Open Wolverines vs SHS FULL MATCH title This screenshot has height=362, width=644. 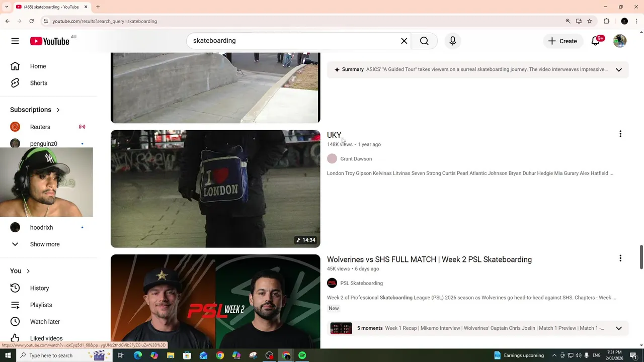[x=429, y=259]
